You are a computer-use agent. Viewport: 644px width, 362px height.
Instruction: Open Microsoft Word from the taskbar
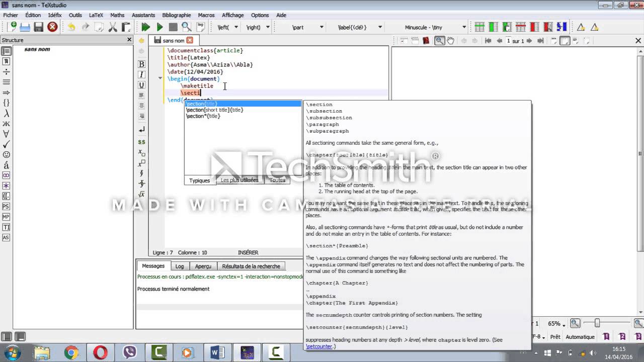(217, 353)
